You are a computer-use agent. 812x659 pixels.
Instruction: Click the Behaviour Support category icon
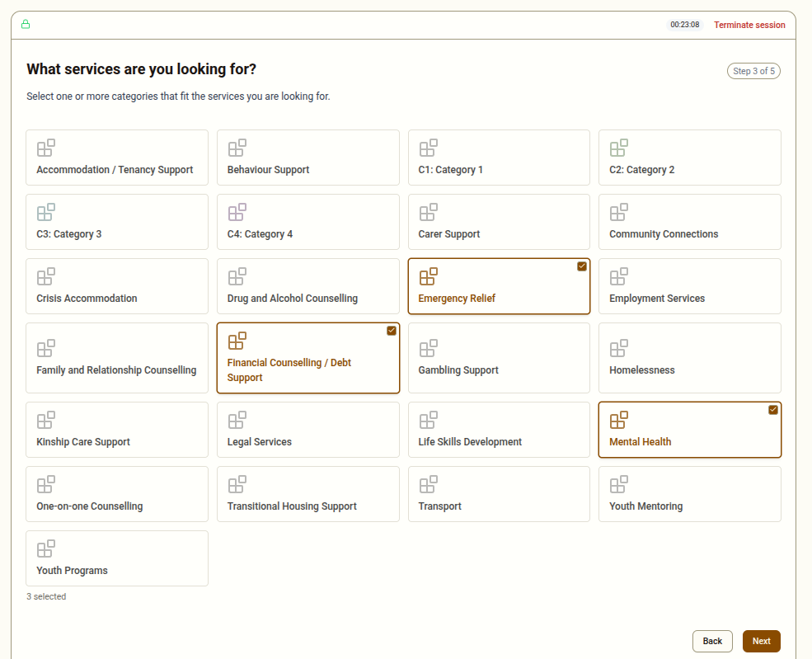click(x=237, y=147)
